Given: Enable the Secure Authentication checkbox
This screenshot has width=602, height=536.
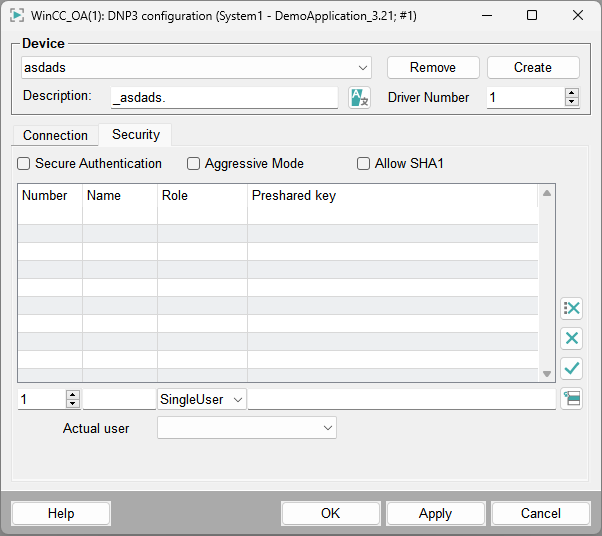Looking at the screenshot, I should (x=24, y=164).
